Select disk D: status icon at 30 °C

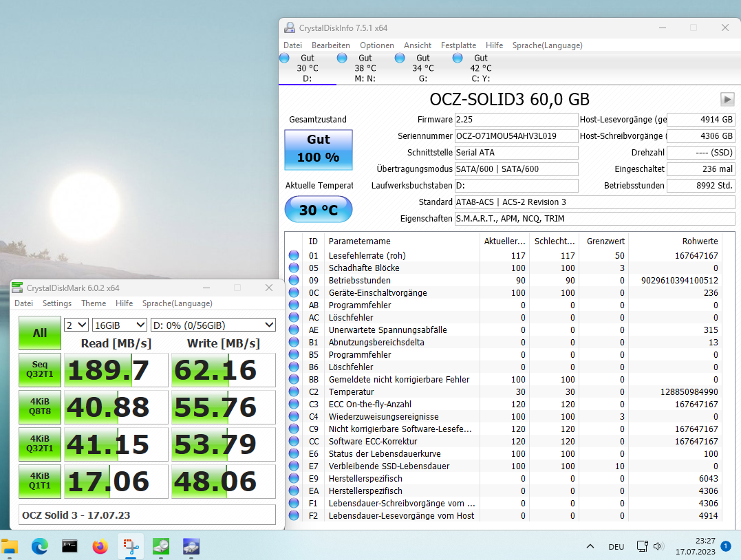pyautogui.click(x=284, y=58)
